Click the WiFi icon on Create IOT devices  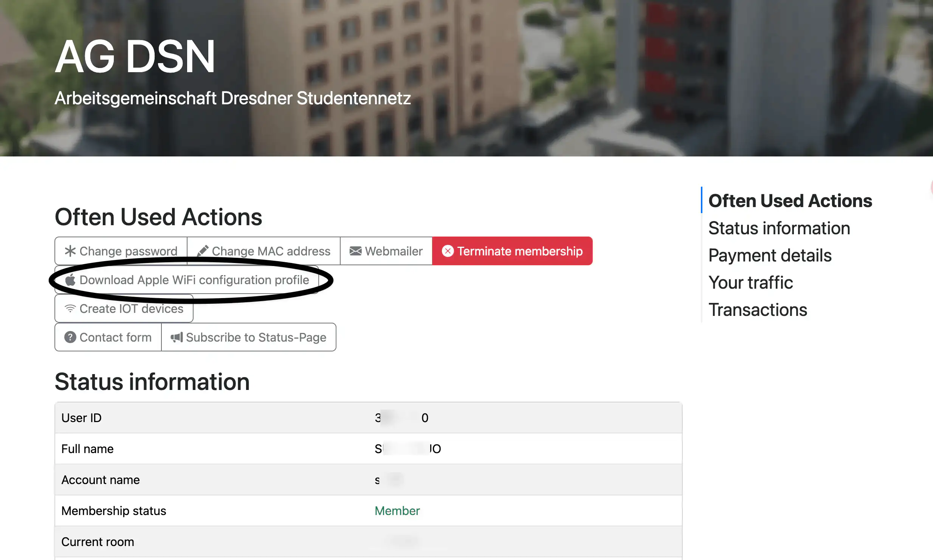70,308
